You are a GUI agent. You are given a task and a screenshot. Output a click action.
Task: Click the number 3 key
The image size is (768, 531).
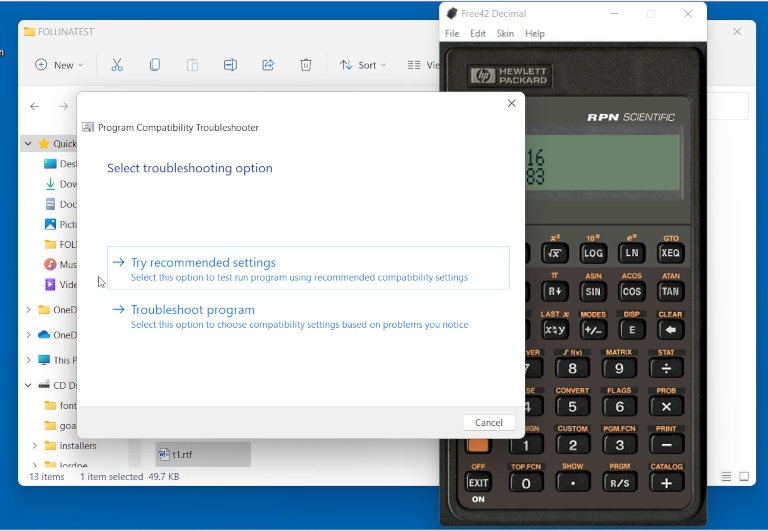point(619,444)
